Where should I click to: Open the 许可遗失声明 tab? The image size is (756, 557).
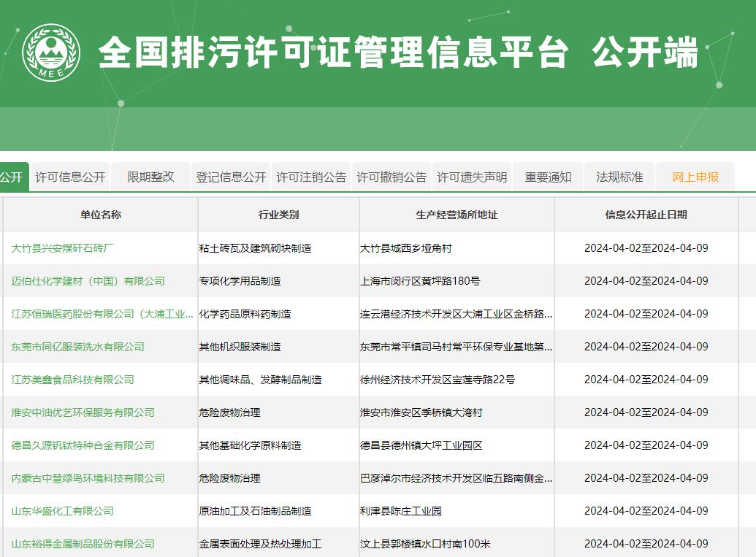click(472, 177)
